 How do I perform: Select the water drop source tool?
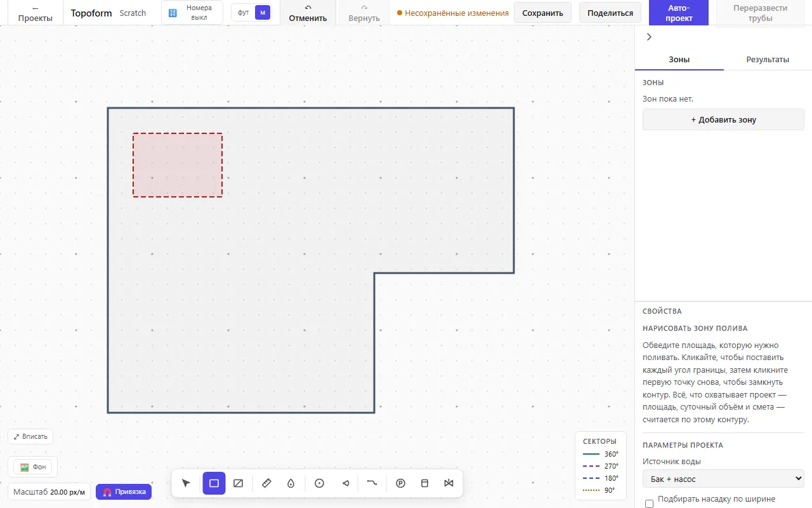pos(291,483)
